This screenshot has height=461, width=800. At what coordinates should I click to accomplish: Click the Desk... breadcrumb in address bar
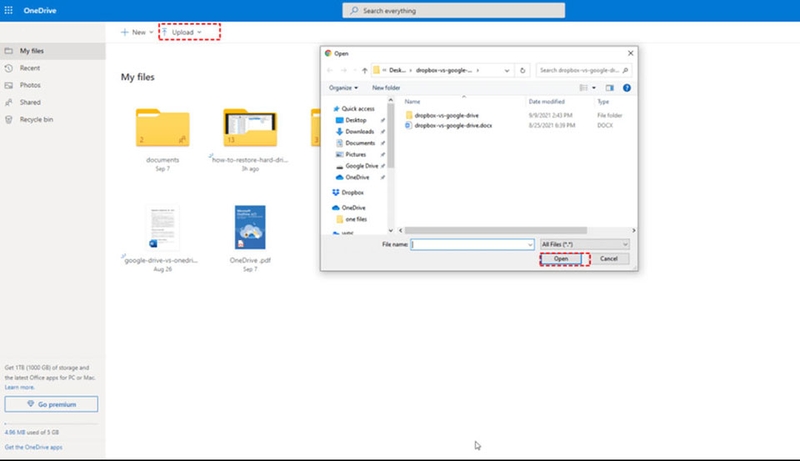(397, 70)
